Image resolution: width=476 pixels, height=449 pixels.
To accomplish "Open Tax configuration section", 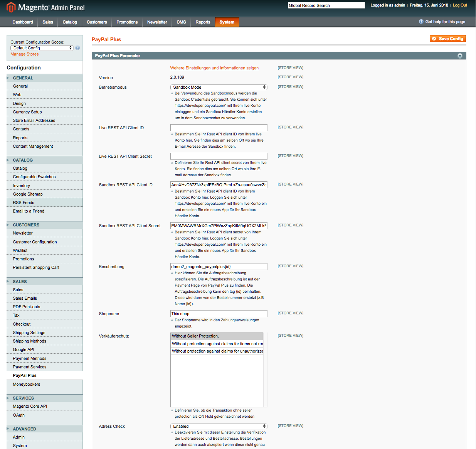I will (45, 316).
